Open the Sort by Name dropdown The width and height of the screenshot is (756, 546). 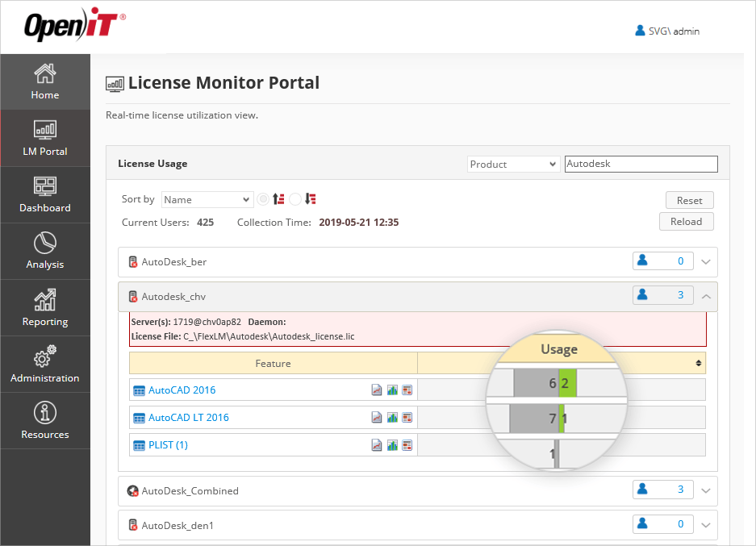point(207,199)
